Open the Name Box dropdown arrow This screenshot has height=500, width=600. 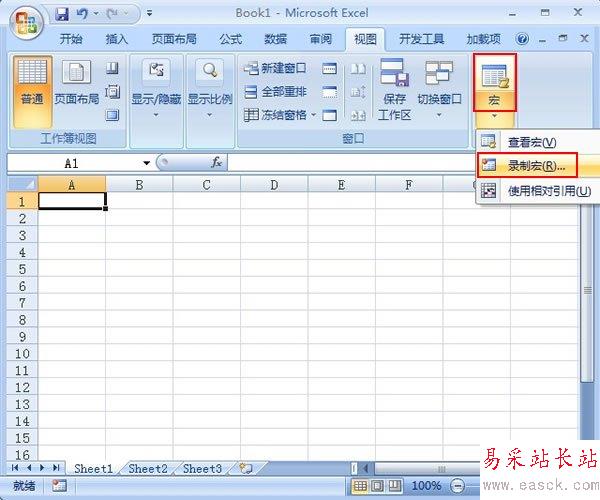[x=146, y=163]
